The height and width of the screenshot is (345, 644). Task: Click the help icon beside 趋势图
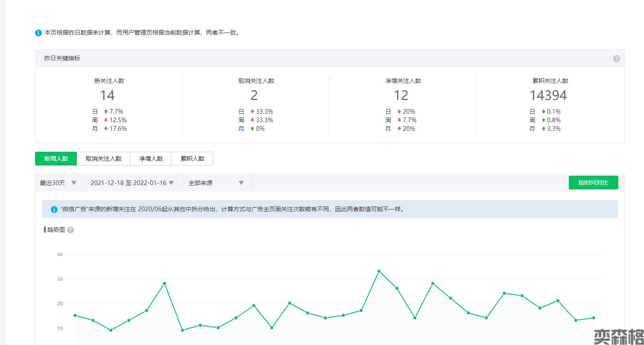(70, 230)
